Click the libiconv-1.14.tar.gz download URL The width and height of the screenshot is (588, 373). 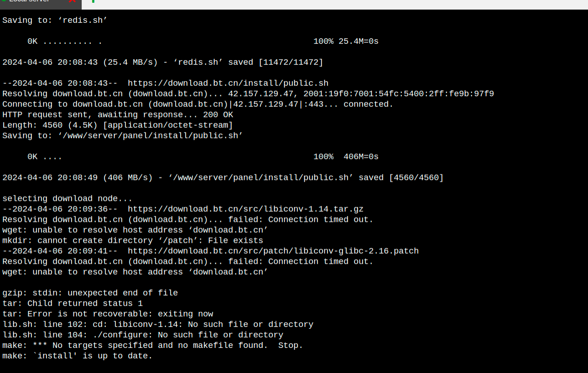point(245,209)
